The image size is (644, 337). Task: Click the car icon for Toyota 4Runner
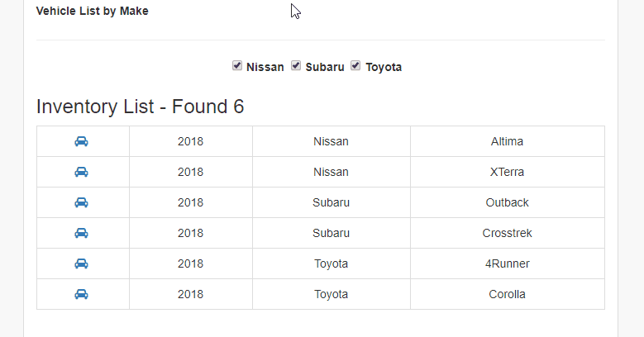tap(81, 263)
